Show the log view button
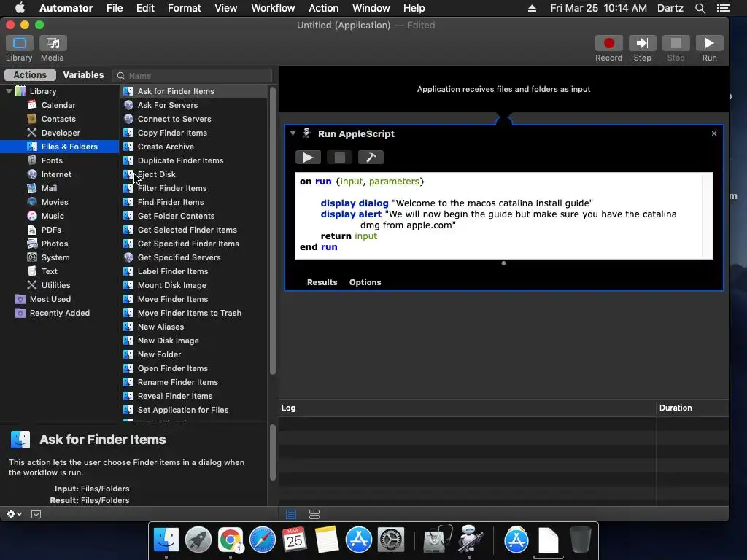747x560 pixels. pyautogui.click(x=291, y=514)
